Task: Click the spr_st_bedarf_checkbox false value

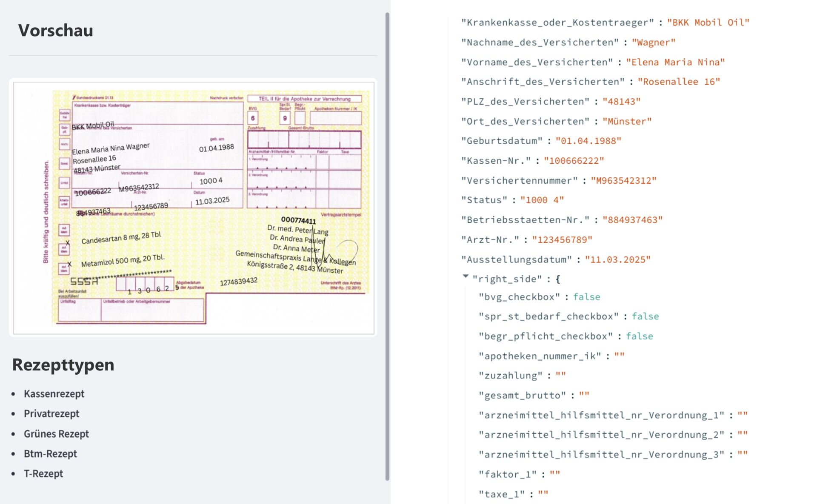Action: click(x=645, y=316)
